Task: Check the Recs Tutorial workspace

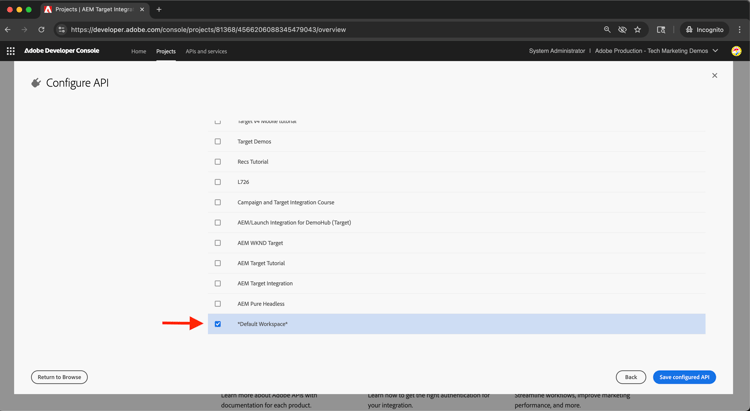Action: 218,162
